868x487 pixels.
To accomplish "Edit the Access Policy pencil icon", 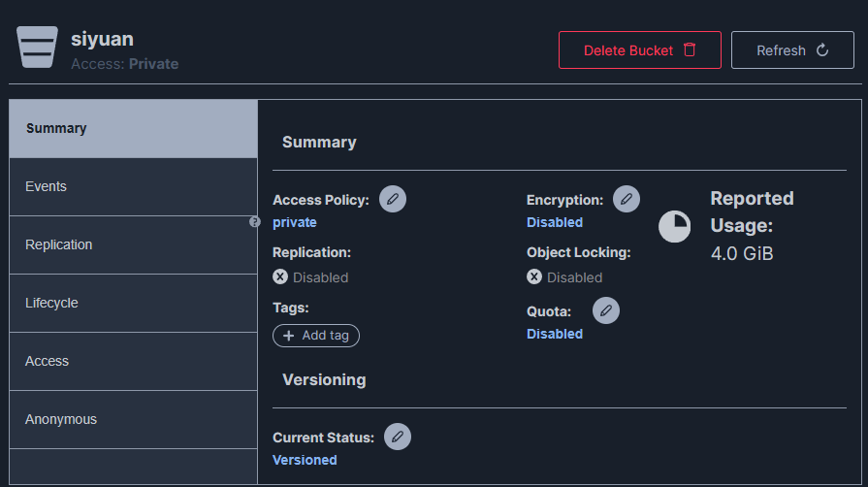I will [x=393, y=199].
